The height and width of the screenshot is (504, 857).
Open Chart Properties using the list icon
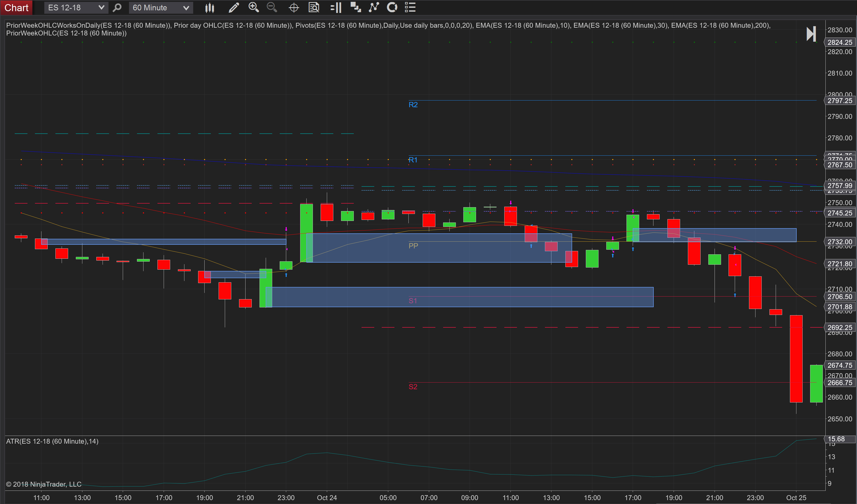(x=410, y=8)
